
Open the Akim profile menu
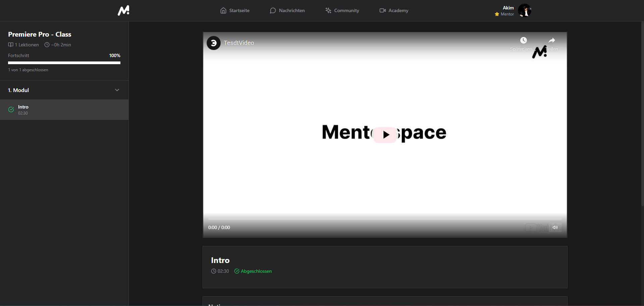[x=524, y=10]
